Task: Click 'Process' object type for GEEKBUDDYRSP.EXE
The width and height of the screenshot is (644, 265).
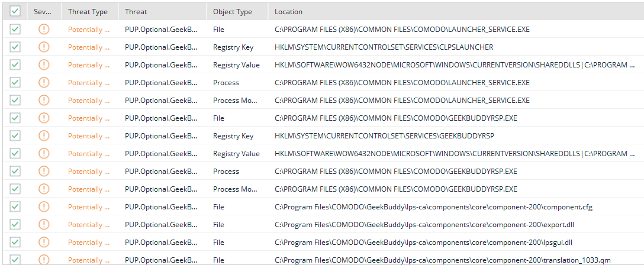Action: tap(226, 171)
